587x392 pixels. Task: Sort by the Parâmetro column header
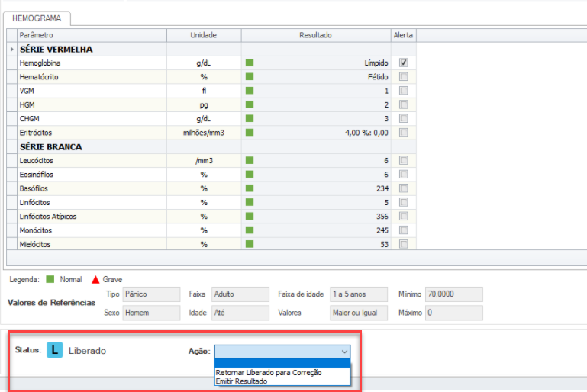click(92, 35)
